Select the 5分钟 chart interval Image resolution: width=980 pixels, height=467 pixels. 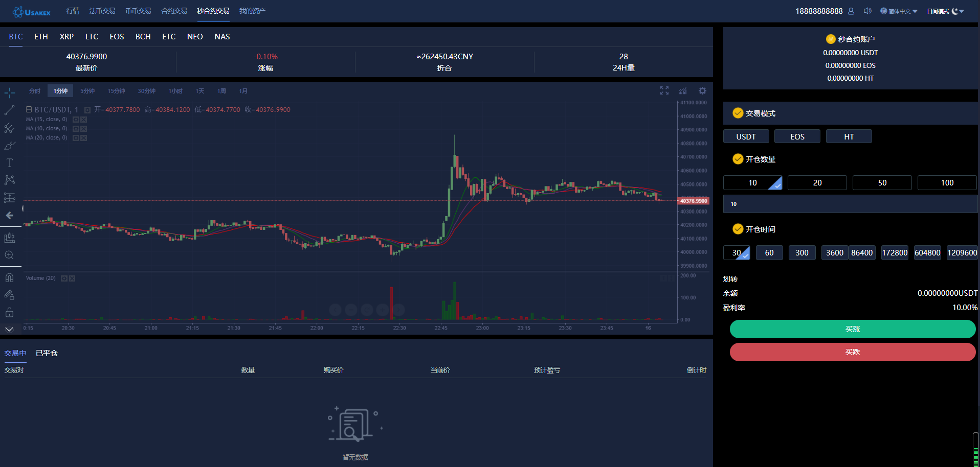tap(87, 91)
